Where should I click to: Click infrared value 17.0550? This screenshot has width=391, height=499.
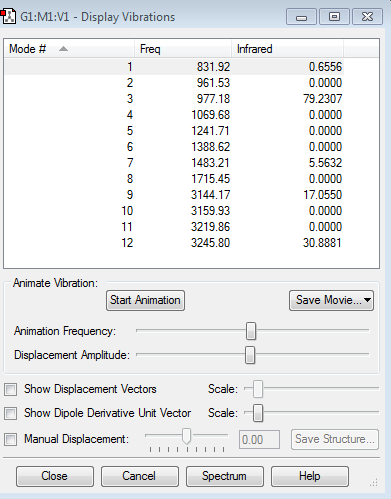coord(322,195)
